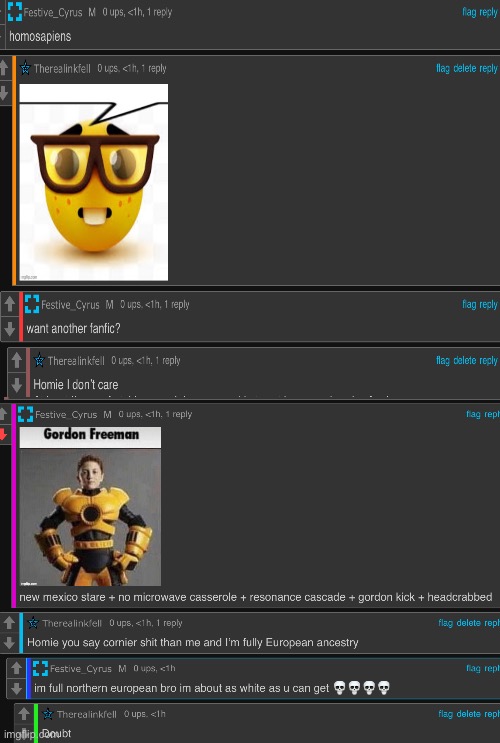
Task: Click the "new mexico stare + no microwave casserole" text
Action: tap(256, 597)
